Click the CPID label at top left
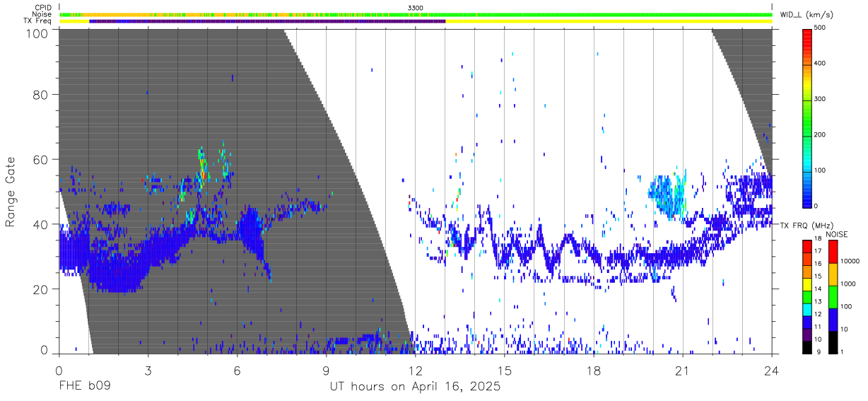The width and height of the screenshot is (868, 401). pyautogui.click(x=43, y=8)
